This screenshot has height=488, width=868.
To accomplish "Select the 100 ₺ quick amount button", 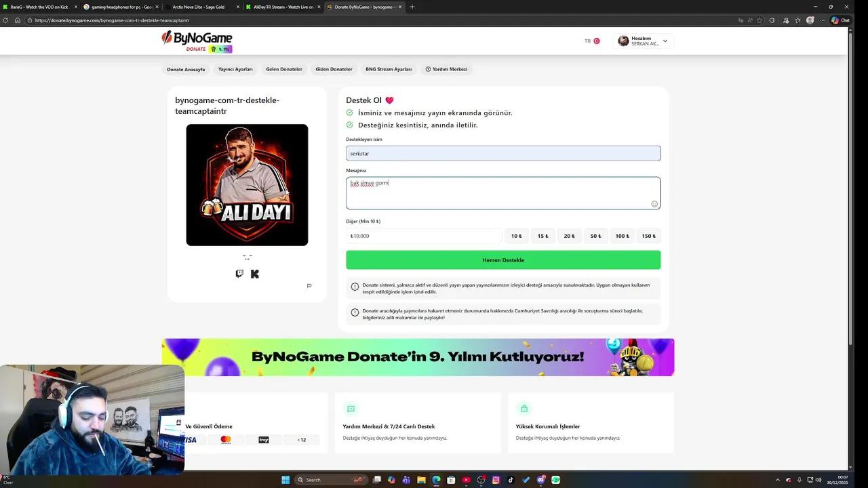I will click(x=622, y=236).
